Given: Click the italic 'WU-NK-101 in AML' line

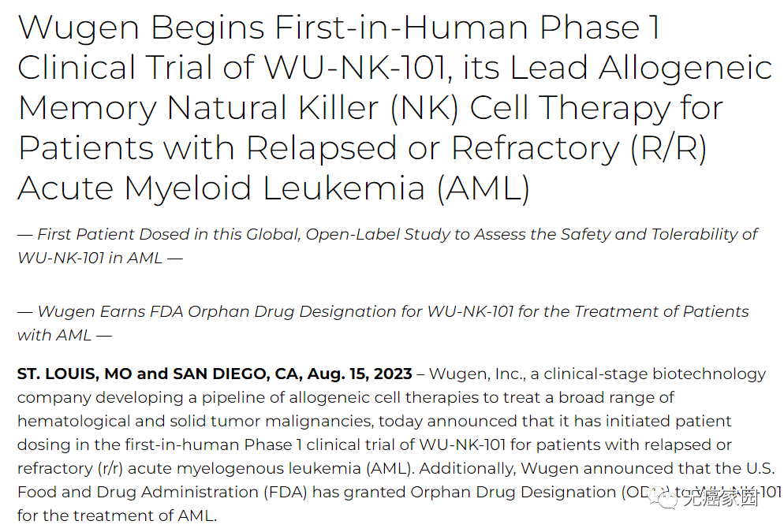Looking at the screenshot, I should tap(90, 259).
